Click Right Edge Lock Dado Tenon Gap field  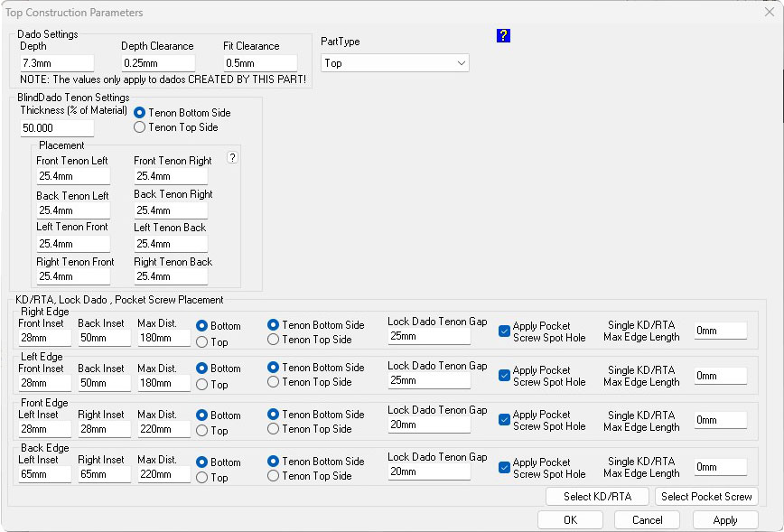(429, 336)
